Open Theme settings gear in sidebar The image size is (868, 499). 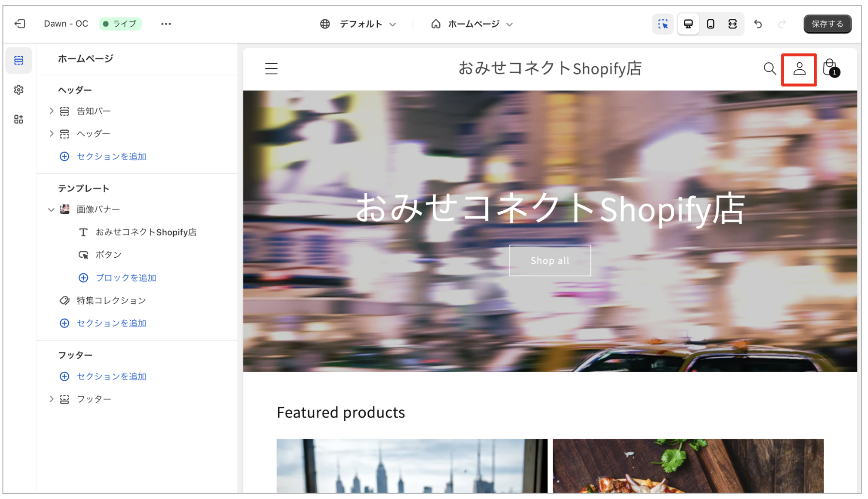[19, 90]
